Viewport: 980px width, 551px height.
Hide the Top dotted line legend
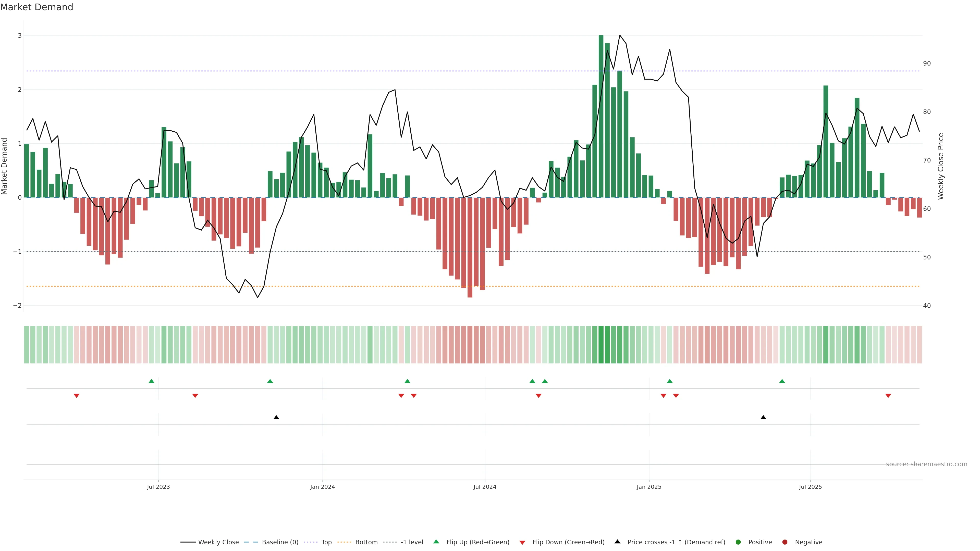click(326, 542)
